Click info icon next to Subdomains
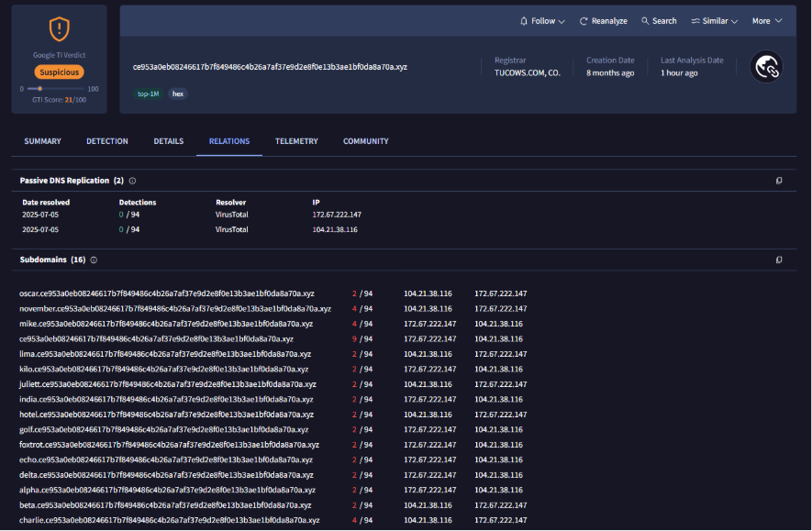The width and height of the screenshot is (812, 531). coord(94,260)
